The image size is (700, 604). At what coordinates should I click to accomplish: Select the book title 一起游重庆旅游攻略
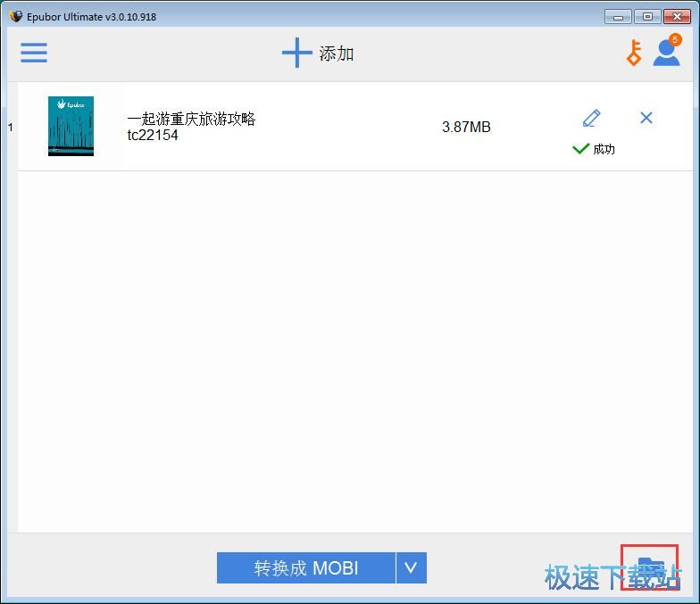tap(191, 119)
